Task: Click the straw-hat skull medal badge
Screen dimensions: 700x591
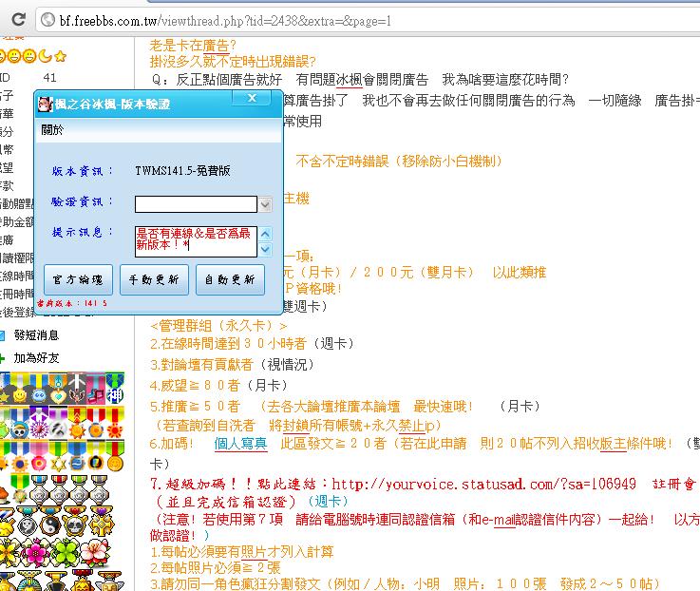Action: coord(19,424)
